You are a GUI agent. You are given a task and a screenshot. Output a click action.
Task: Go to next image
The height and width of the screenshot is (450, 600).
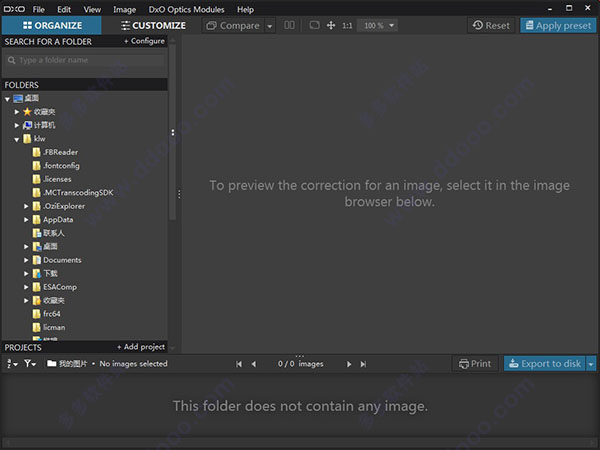click(x=349, y=364)
